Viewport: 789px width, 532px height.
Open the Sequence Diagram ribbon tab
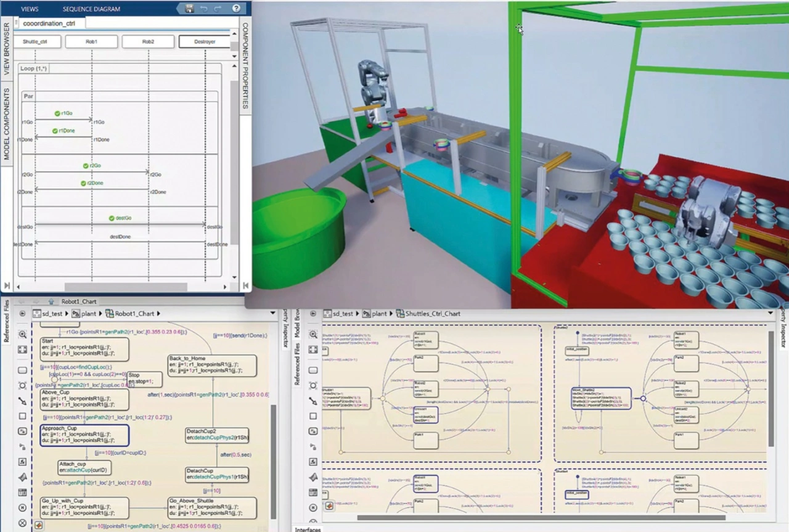(x=91, y=9)
